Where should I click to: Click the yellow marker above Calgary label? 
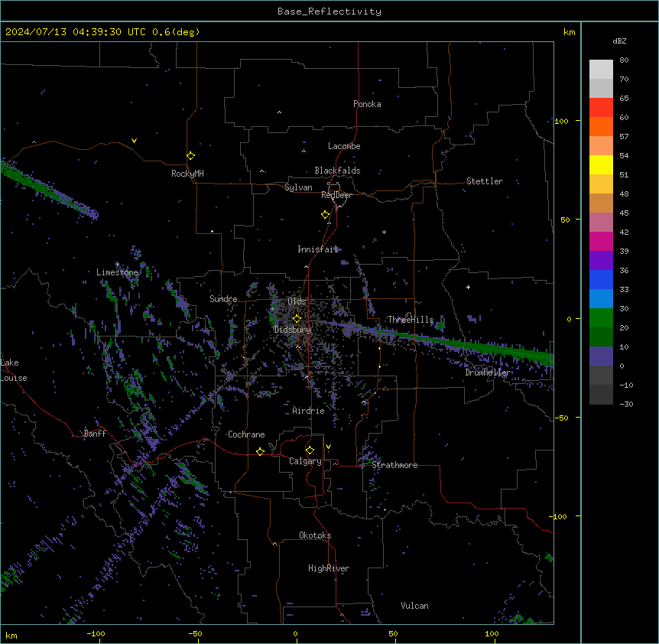point(310,450)
